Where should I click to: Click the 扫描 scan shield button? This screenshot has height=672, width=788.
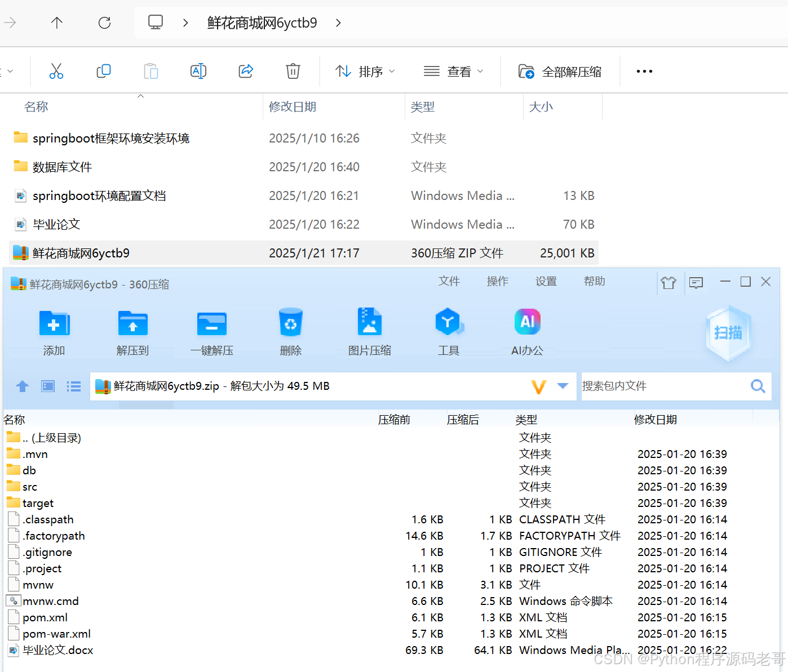tap(728, 333)
